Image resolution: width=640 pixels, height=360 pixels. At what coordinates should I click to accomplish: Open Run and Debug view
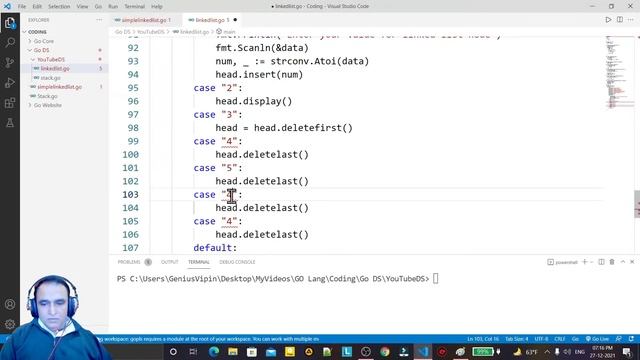click(x=10, y=82)
